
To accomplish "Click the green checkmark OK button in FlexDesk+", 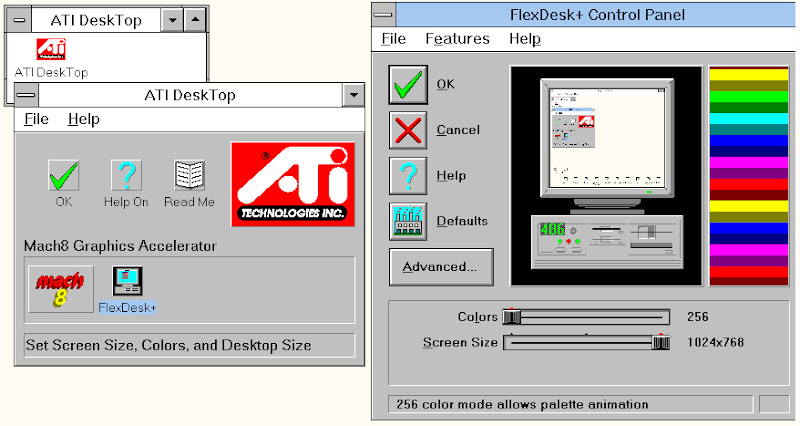I will coord(408,85).
